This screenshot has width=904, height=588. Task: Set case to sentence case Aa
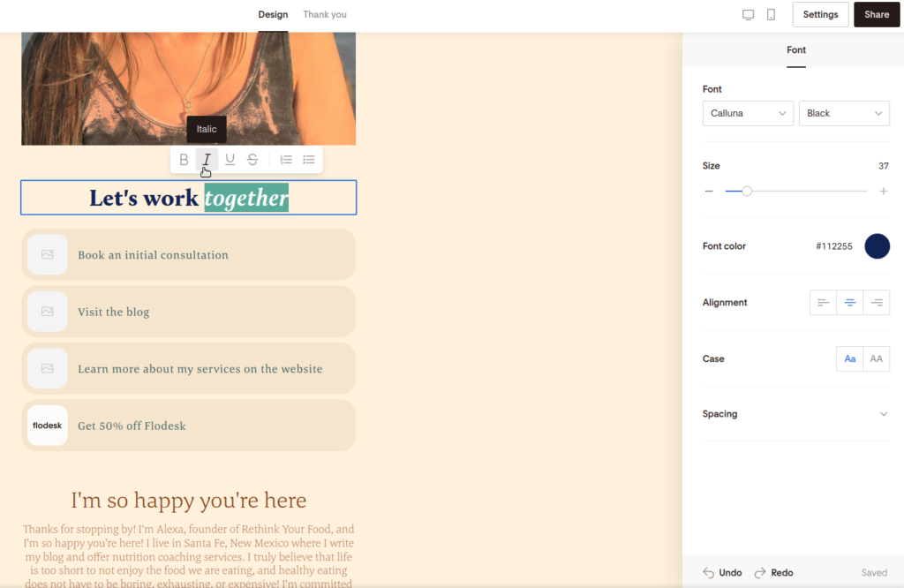(850, 358)
